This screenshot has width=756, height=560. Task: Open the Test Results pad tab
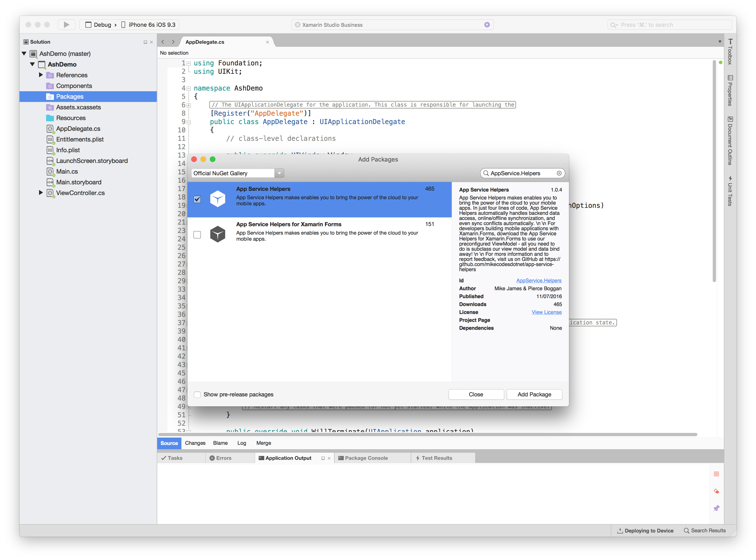coord(443,458)
